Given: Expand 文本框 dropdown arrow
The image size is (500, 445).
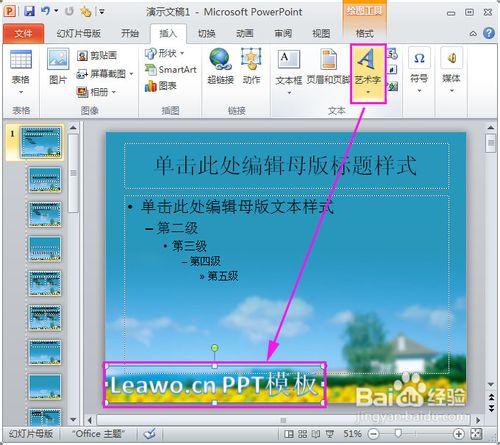Looking at the screenshot, I should pos(289,93).
